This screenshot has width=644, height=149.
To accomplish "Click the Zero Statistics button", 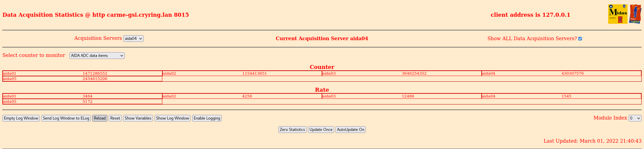I will [x=292, y=130].
